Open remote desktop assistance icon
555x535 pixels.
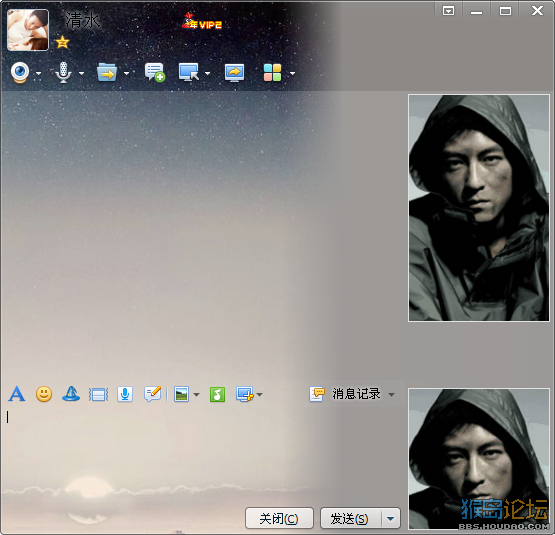(x=188, y=73)
